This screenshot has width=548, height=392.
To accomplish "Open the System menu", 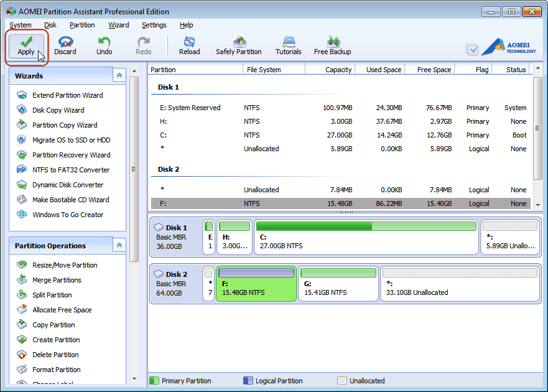I will (21, 25).
